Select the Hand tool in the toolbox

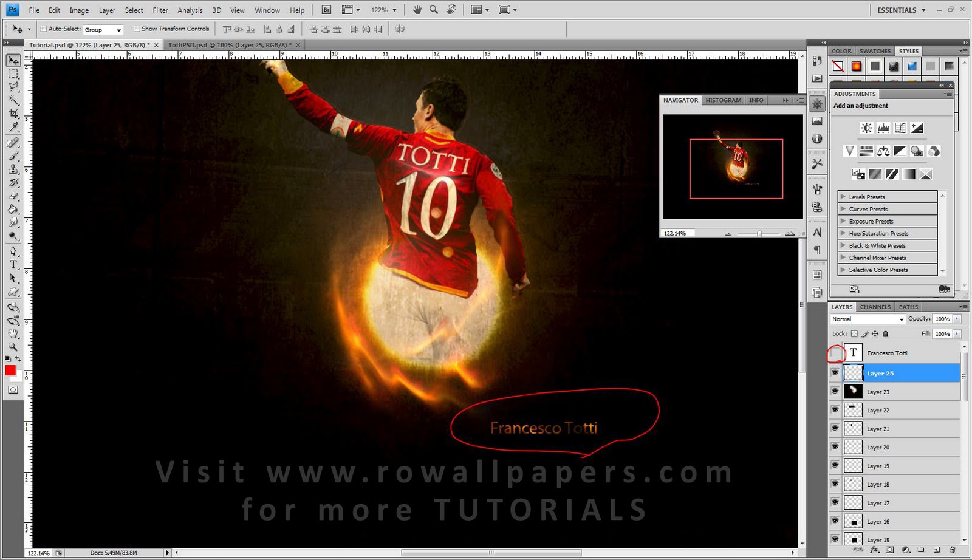click(x=13, y=333)
